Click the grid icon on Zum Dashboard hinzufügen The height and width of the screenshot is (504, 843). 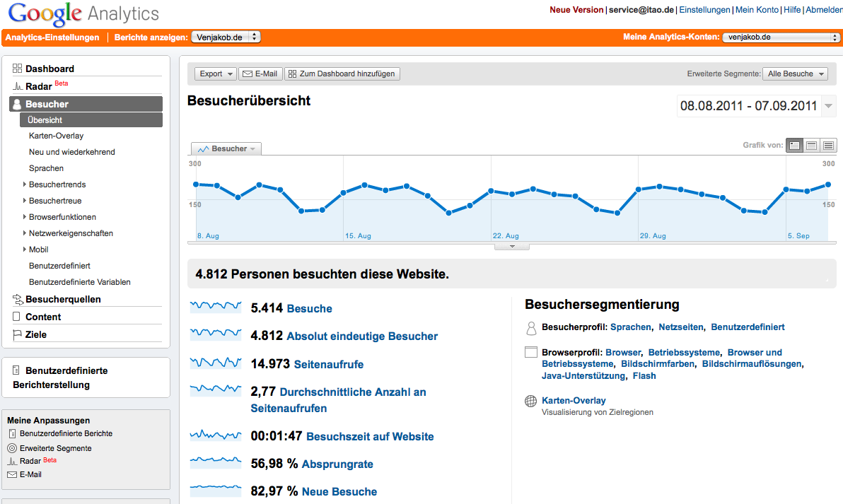pos(293,74)
